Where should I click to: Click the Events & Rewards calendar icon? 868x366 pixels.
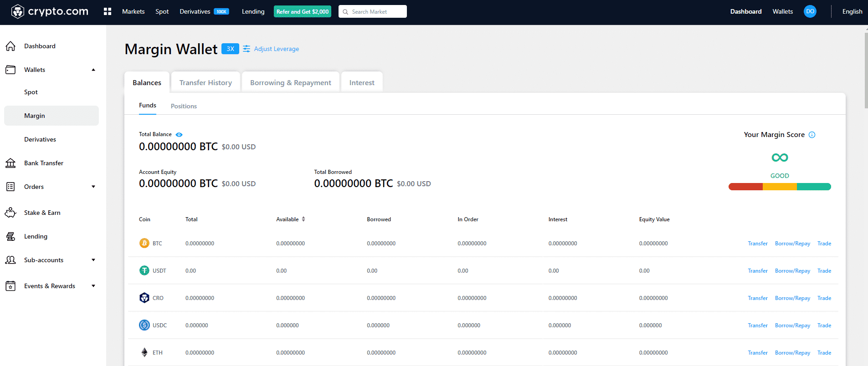[x=10, y=286]
